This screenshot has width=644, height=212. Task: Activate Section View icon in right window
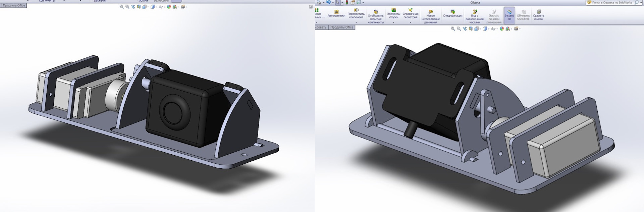471,29
